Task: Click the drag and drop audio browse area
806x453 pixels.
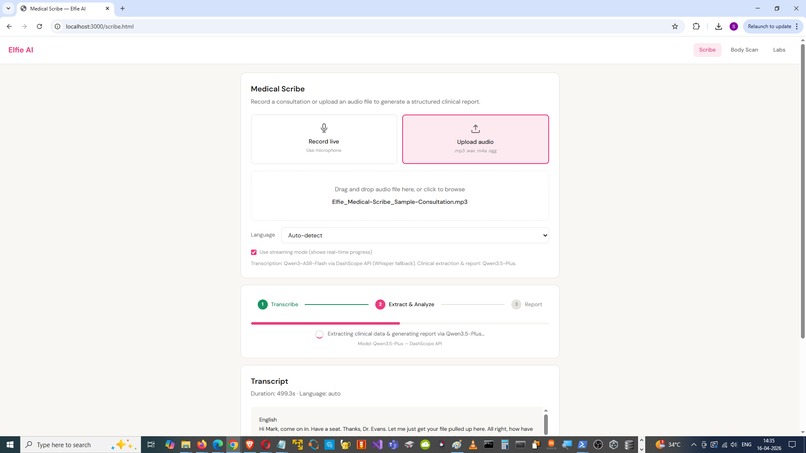Action: 399,195
